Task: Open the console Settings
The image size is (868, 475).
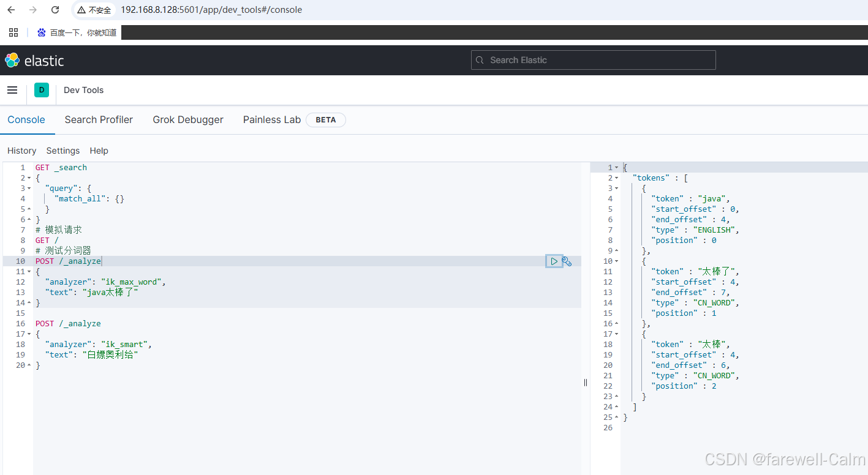Action: coord(63,151)
